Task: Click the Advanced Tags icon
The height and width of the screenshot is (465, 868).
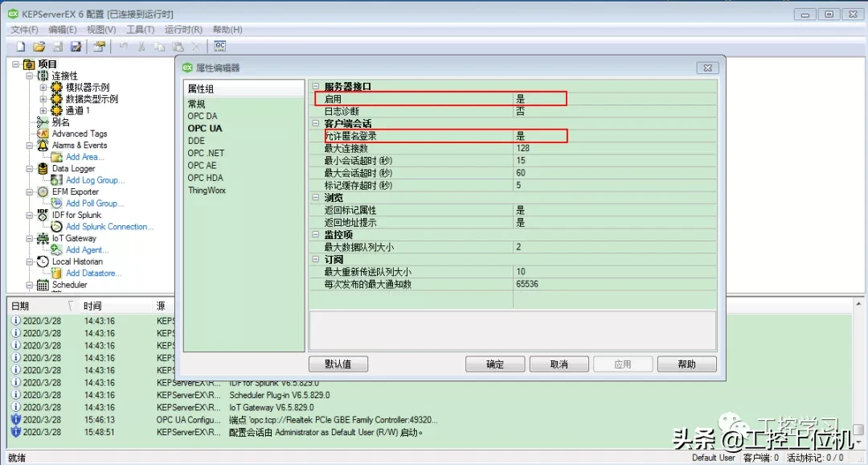Action: pyautogui.click(x=43, y=134)
